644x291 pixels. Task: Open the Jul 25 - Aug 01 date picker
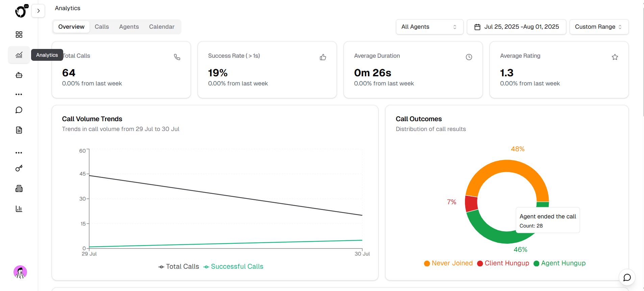pos(516,27)
